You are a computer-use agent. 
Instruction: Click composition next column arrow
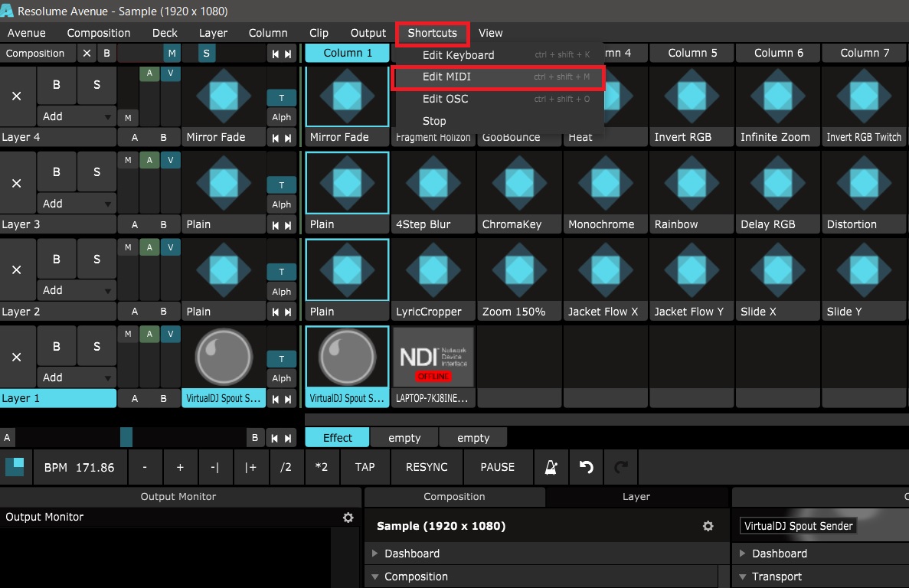pyautogui.click(x=288, y=54)
